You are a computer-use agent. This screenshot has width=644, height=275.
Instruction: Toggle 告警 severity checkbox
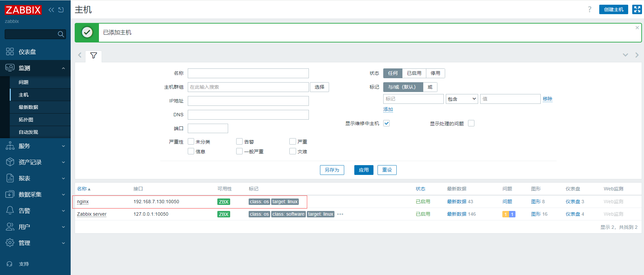239,142
